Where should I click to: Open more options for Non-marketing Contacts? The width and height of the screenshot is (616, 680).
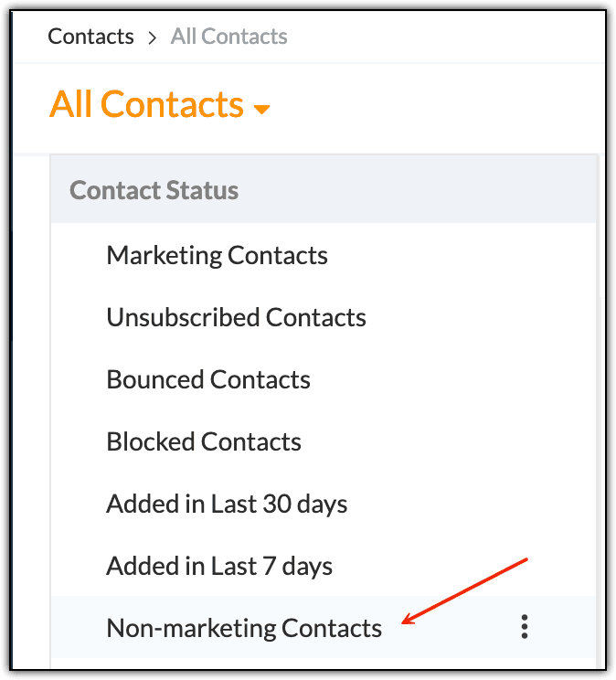pos(524,627)
